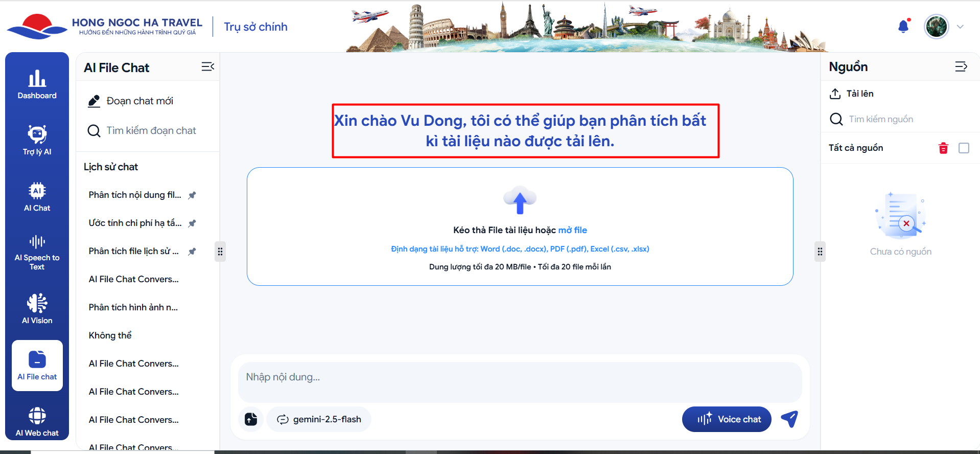Delete all sources with red trash icon
The width and height of the screenshot is (980, 454).
943,148
